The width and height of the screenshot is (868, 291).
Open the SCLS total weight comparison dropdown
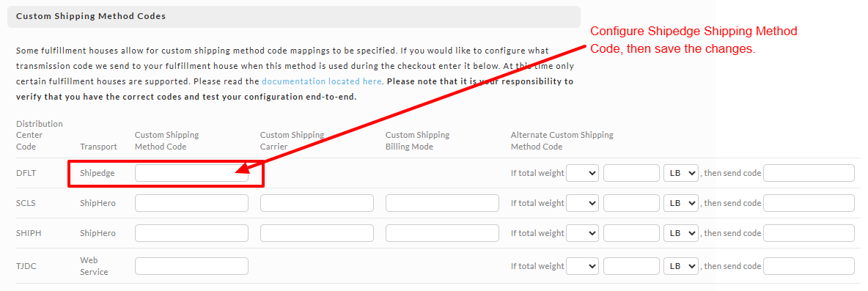pos(583,203)
